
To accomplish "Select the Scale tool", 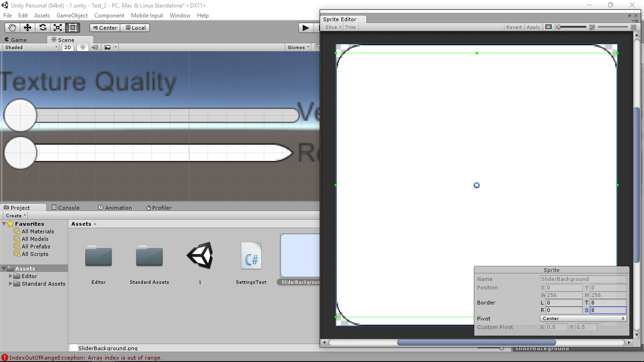I will [x=58, y=28].
